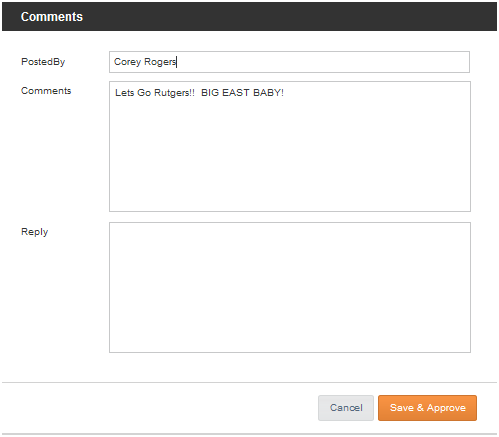Viewport: 499px width, 437px height.
Task: Cancel the comment edit
Action: coord(346,408)
